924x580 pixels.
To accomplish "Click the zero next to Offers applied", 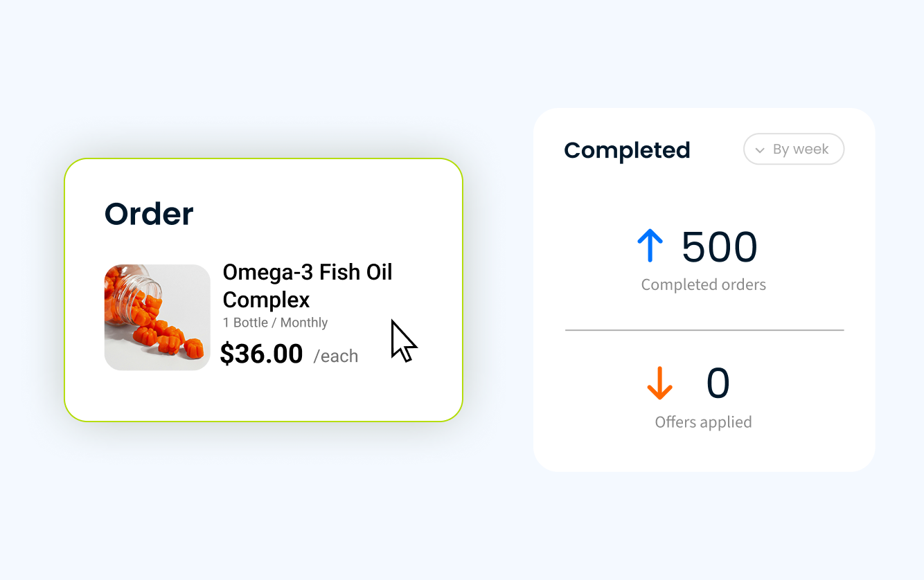I will (718, 384).
